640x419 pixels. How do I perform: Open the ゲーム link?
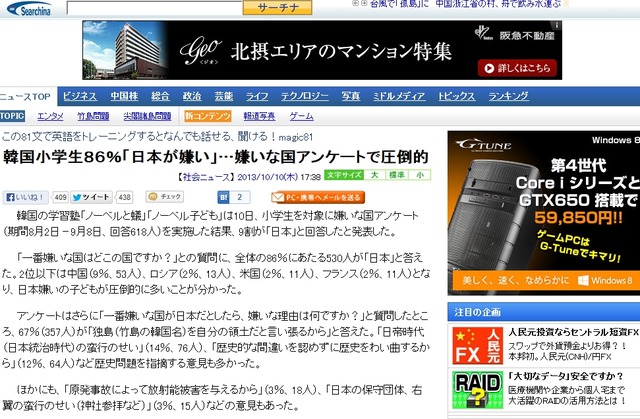[301, 116]
